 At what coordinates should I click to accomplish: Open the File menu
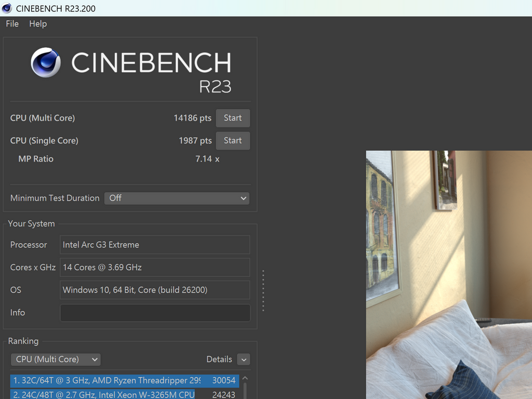coord(12,24)
